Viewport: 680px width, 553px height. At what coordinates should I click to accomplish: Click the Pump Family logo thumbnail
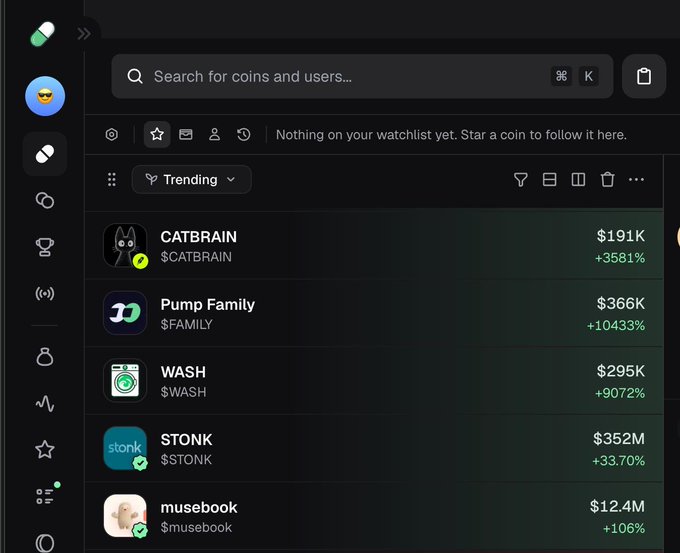125,313
